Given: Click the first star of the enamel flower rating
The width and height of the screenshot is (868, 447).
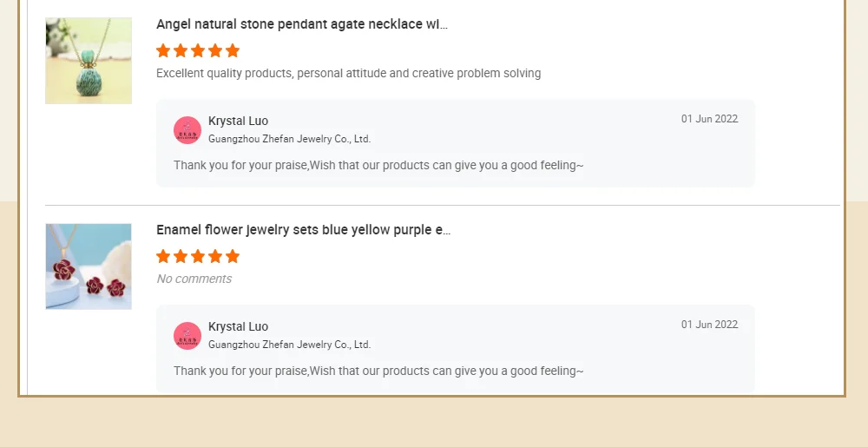Looking at the screenshot, I should point(163,256).
